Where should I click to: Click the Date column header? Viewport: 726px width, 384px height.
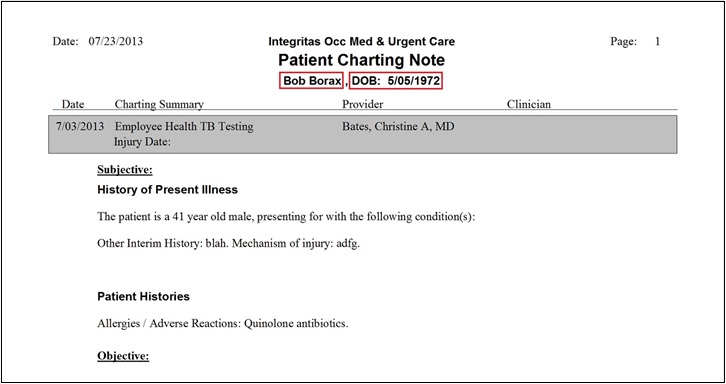pos(73,104)
